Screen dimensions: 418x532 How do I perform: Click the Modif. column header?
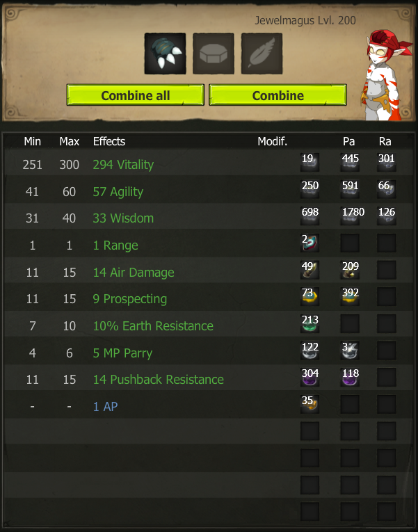pos(272,141)
